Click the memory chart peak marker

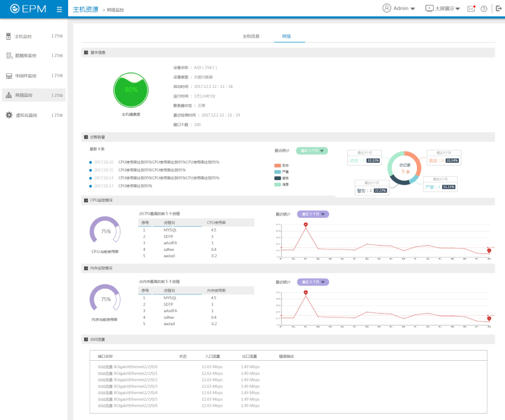pyautogui.click(x=306, y=292)
